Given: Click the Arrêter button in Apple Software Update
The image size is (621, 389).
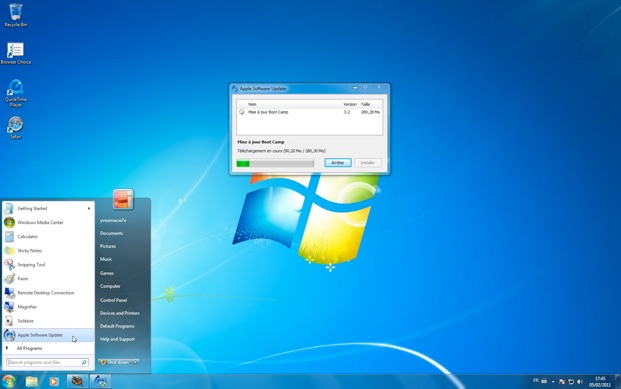Looking at the screenshot, I should pos(338,163).
